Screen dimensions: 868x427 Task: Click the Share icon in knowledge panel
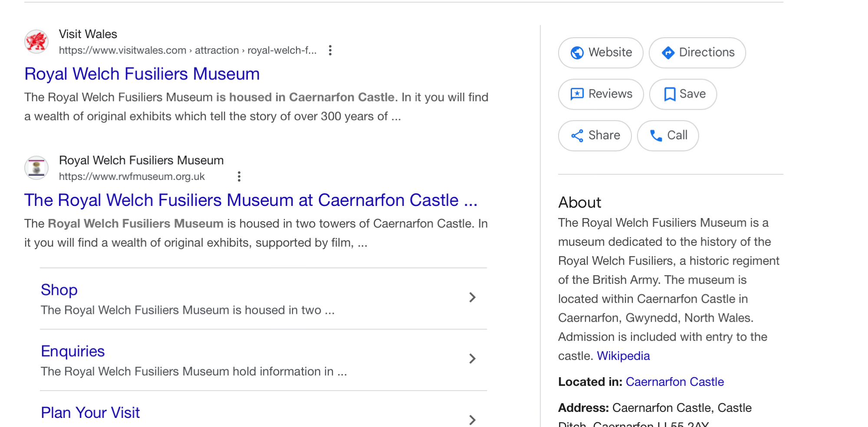(577, 136)
